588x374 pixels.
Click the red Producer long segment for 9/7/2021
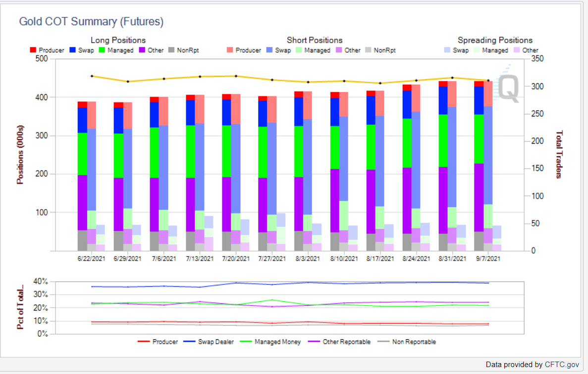point(479,84)
